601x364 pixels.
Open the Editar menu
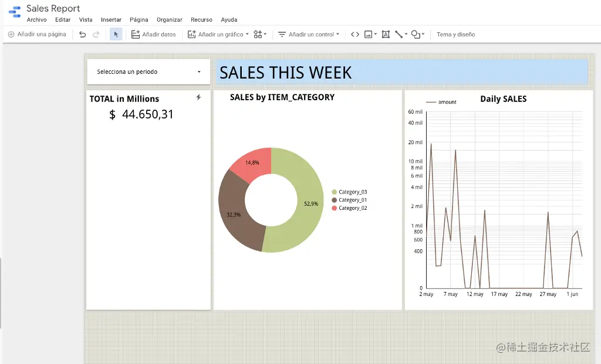click(63, 19)
